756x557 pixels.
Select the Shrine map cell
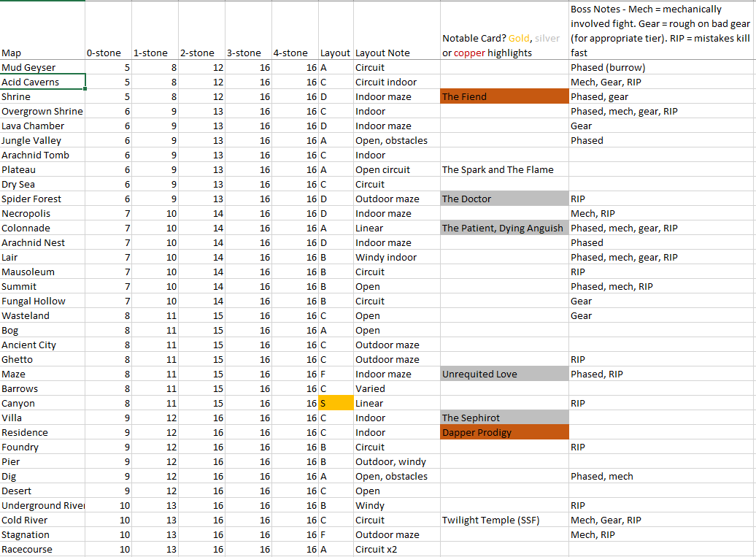(42, 96)
